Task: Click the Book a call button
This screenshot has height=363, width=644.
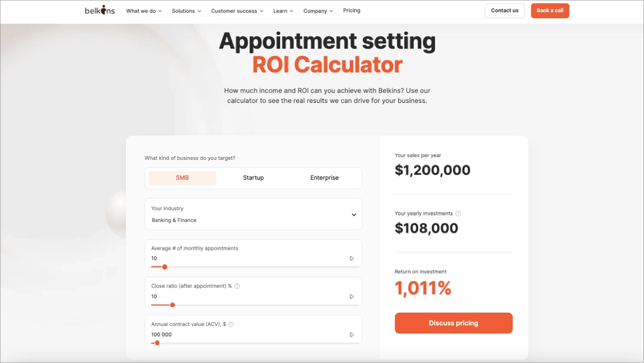Action: coord(550,10)
